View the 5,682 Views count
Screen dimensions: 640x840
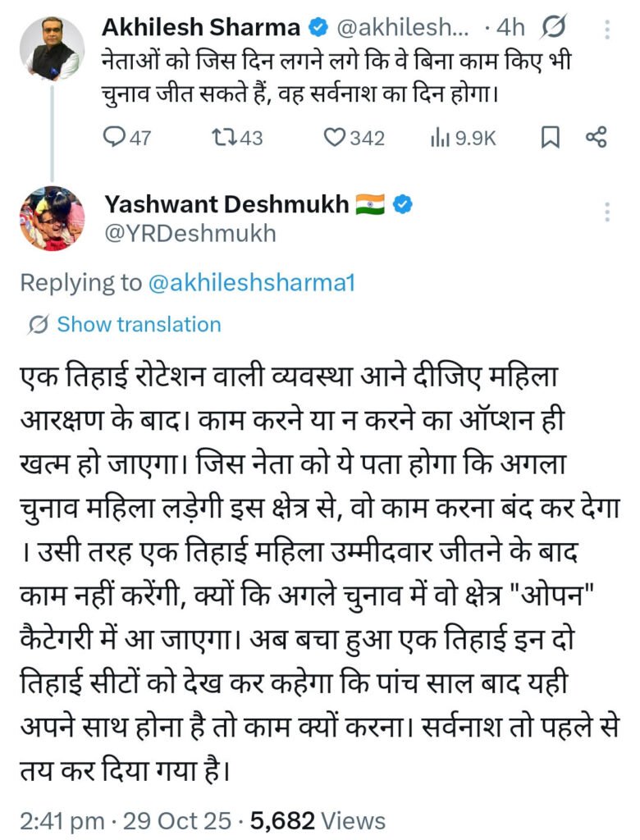[x=318, y=820]
